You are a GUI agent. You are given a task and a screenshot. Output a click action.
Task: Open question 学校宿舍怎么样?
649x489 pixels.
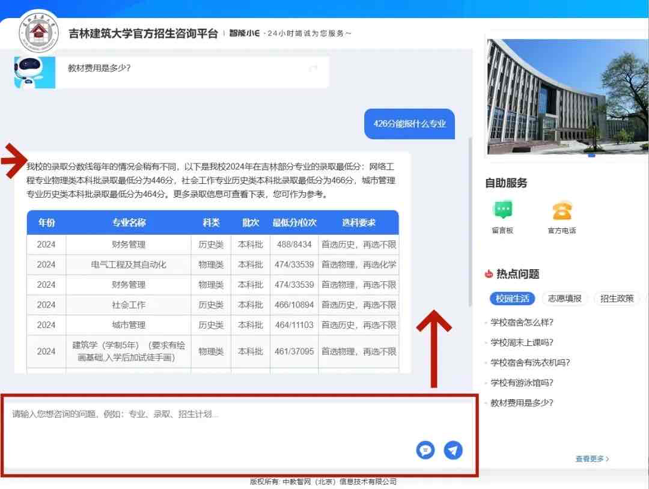click(x=522, y=322)
